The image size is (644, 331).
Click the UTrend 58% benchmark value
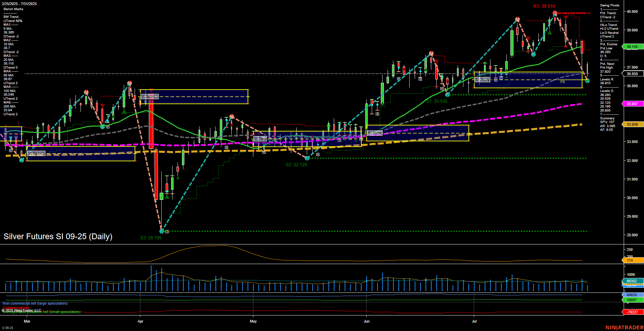coord(13,21)
